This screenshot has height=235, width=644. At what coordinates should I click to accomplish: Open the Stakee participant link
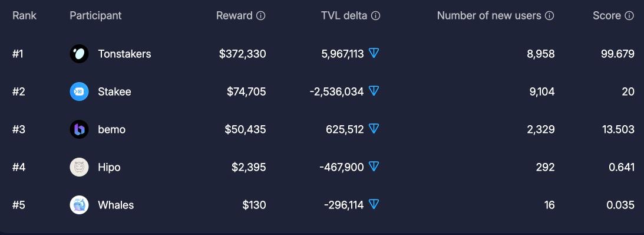tap(114, 92)
